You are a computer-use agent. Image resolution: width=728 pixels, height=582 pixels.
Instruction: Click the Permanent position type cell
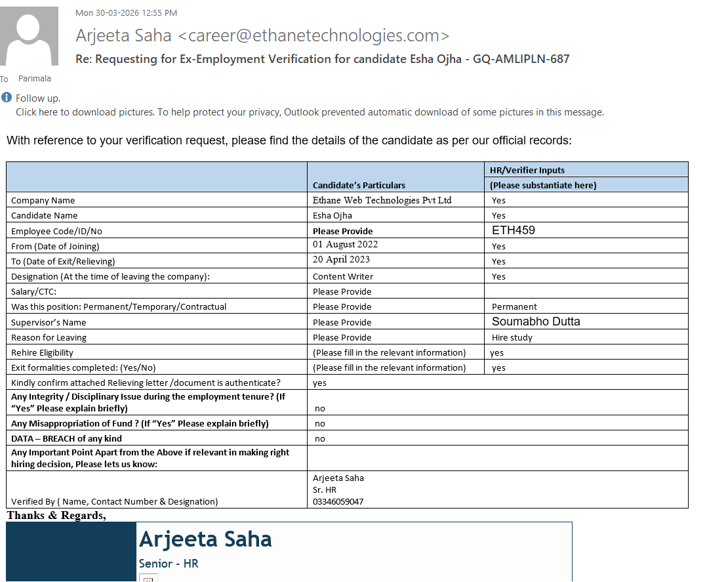tap(586, 306)
